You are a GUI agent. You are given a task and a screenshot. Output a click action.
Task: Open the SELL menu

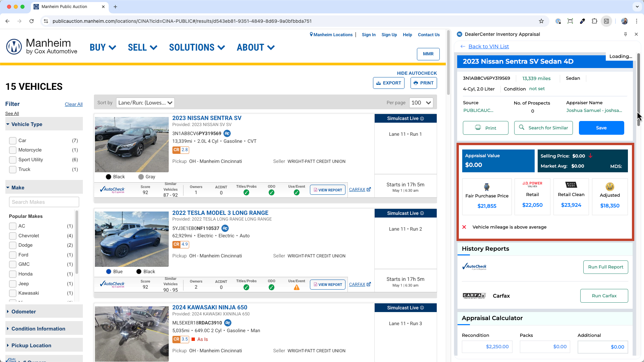pyautogui.click(x=143, y=48)
